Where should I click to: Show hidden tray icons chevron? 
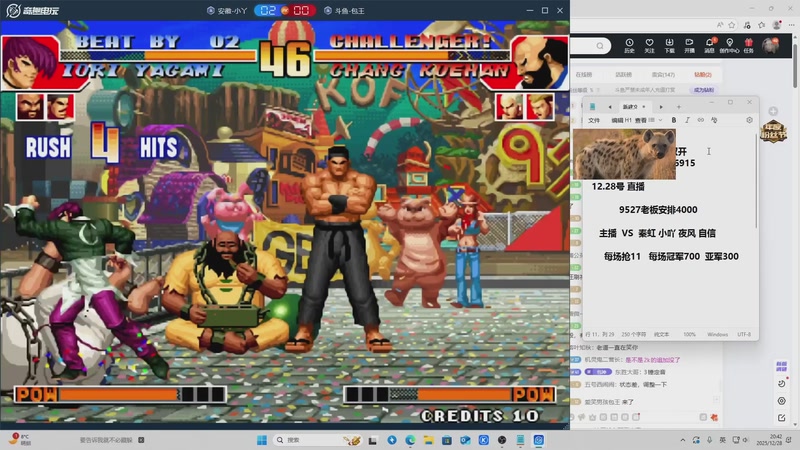[x=683, y=440]
